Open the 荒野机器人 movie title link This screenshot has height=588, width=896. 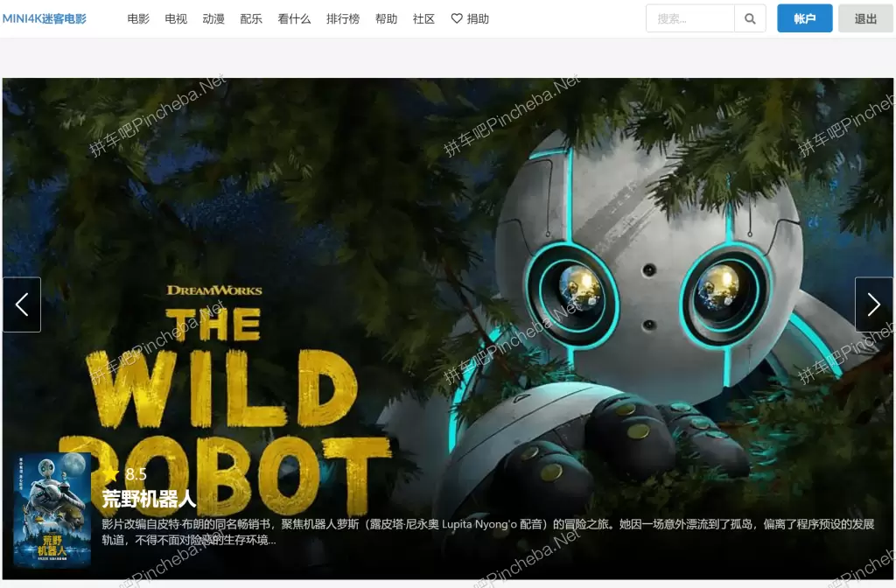click(x=149, y=499)
